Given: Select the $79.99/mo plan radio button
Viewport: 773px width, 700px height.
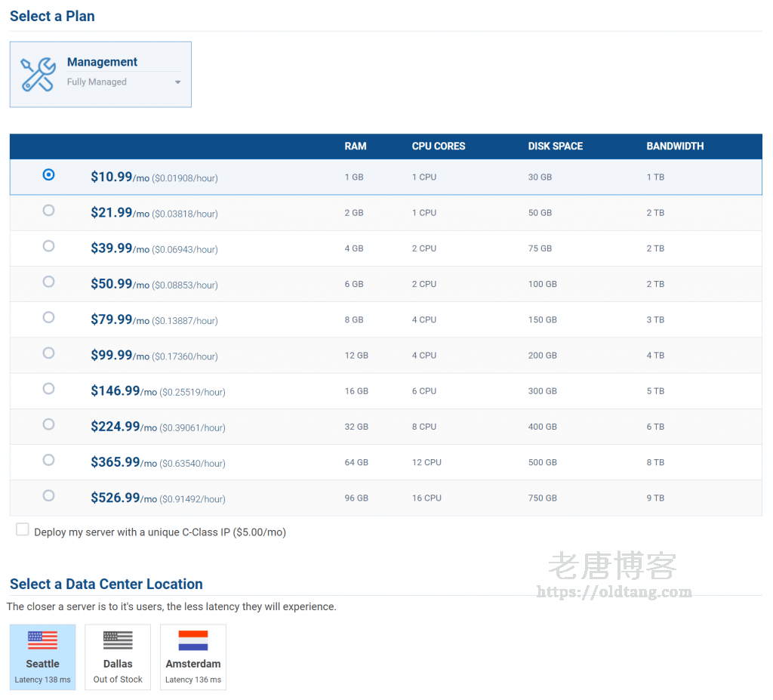Looking at the screenshot, I should click(48, 317).
